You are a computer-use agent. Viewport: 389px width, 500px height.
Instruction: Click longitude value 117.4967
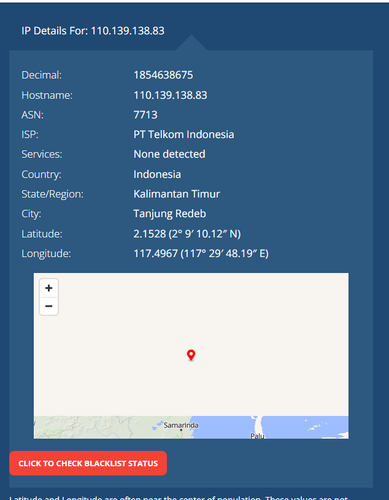click(x=201, y=254)
